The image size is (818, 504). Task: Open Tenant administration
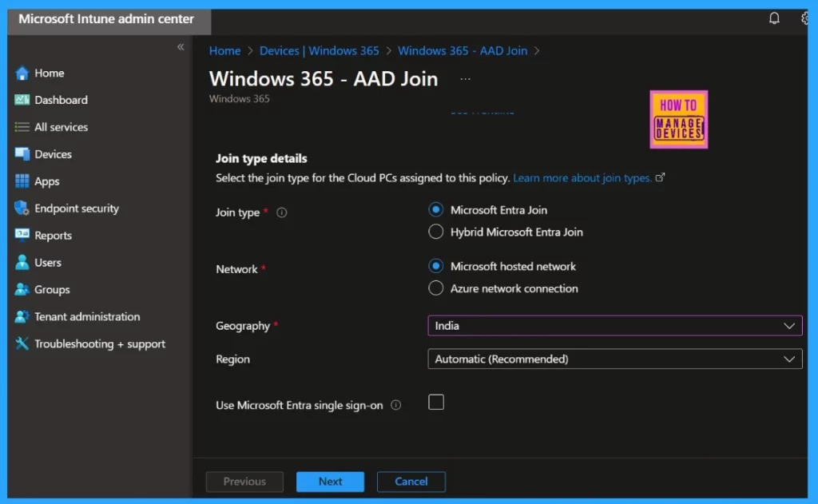(87, 316)
